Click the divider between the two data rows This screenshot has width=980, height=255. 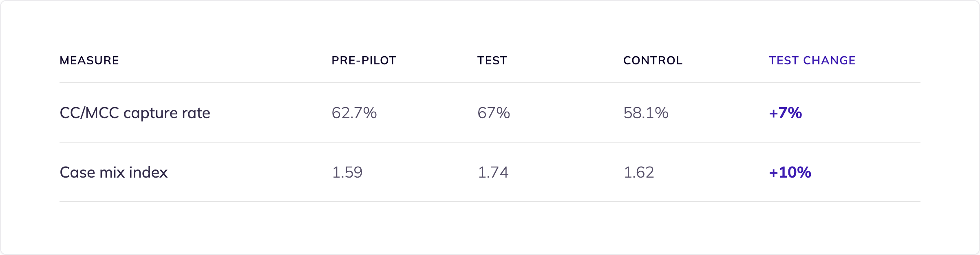click(x=490, y=142)
